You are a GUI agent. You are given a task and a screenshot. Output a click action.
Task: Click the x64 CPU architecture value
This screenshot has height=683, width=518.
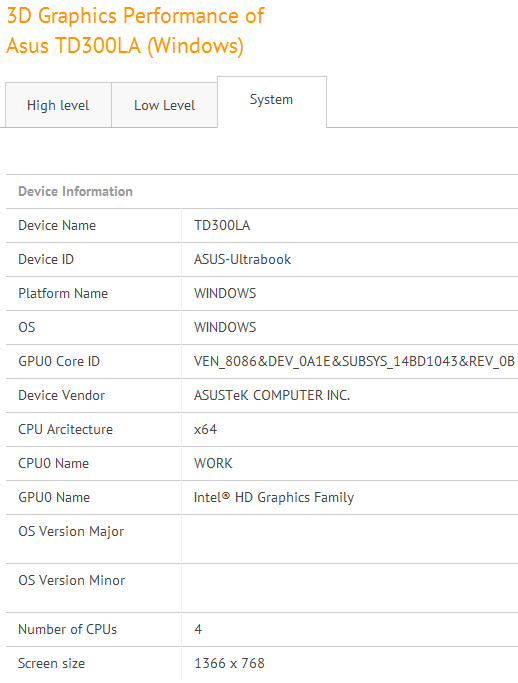tap(205, 429)
